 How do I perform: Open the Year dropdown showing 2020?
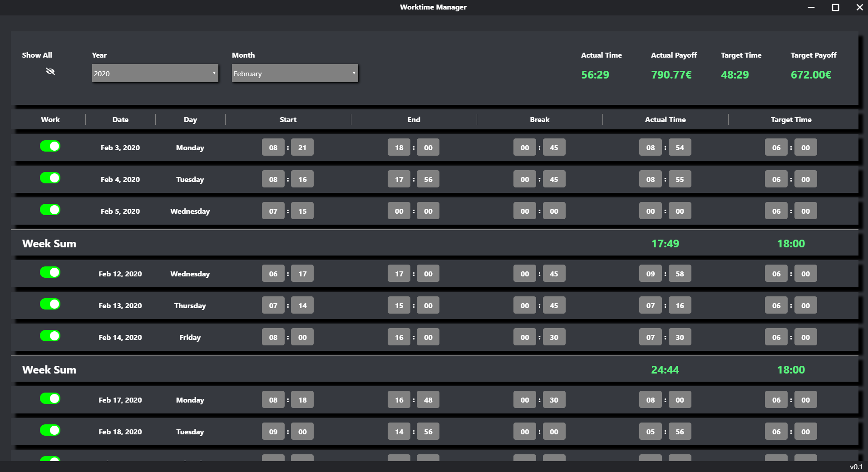[155, 73]
